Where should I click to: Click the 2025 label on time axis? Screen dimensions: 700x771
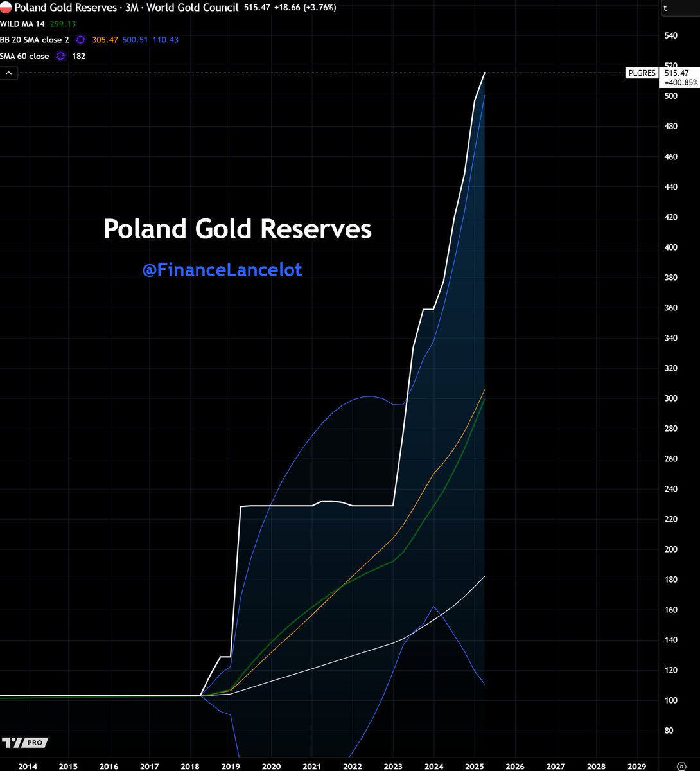(474, 767)
